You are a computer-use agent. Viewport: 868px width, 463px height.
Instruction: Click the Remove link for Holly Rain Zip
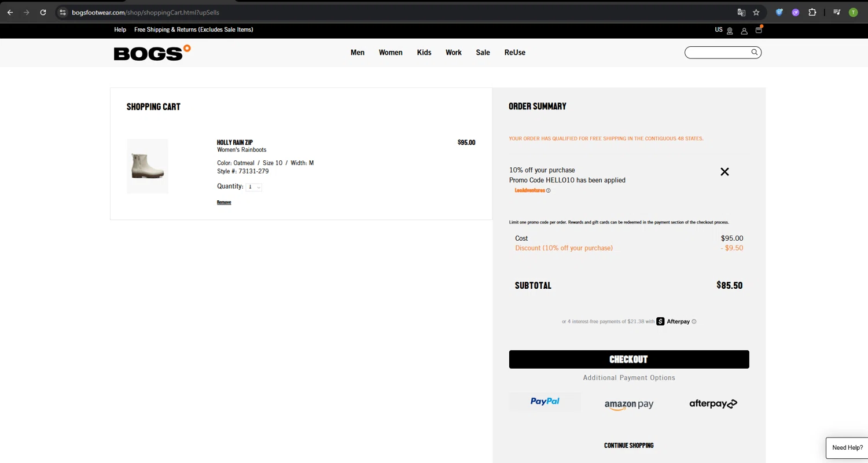tap(224, 203)
